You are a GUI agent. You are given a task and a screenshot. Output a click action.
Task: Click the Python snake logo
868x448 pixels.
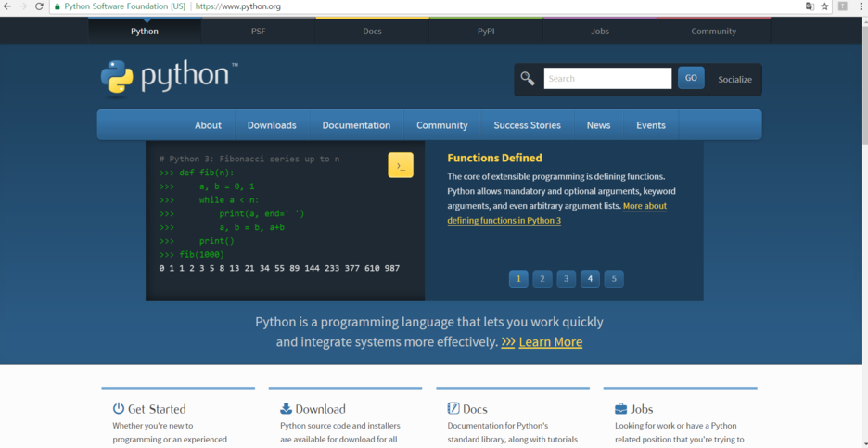click(x=117, y=76)
